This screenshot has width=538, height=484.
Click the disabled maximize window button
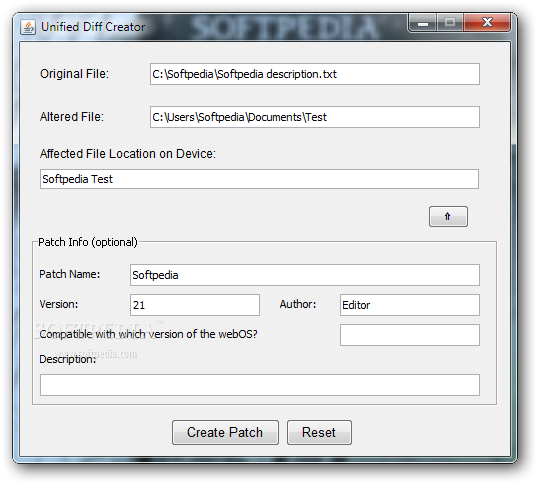450,23
